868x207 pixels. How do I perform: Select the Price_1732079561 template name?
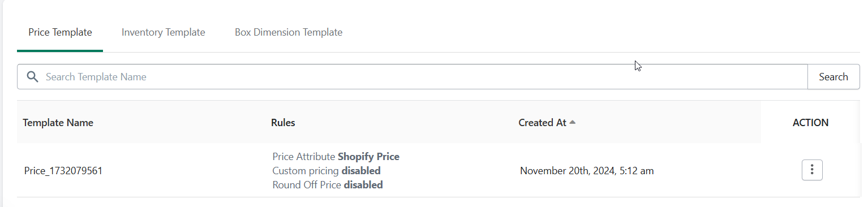click(x=63, y=171)
